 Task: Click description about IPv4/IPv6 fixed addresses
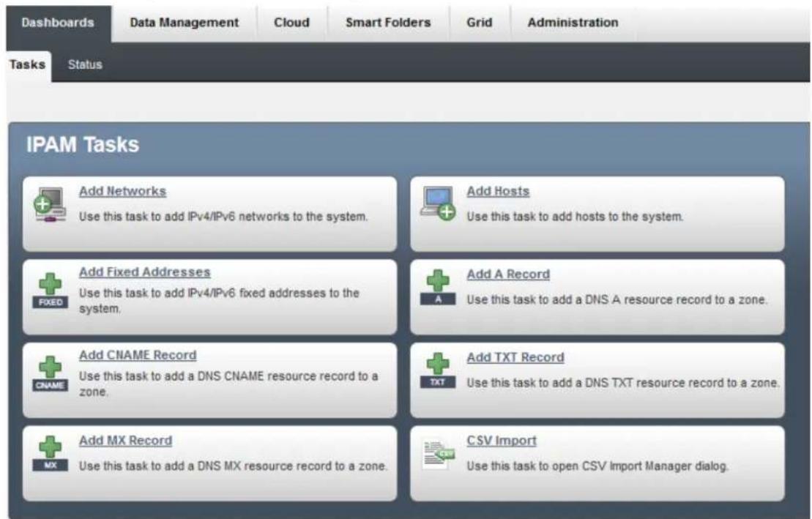point(219,300)
